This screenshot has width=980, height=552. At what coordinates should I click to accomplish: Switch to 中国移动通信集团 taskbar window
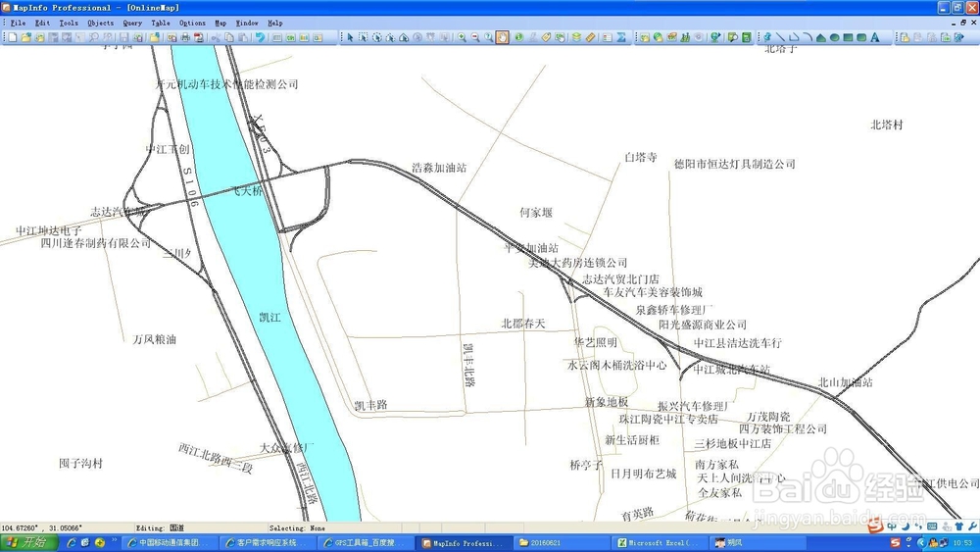click(x=170, y=542)
